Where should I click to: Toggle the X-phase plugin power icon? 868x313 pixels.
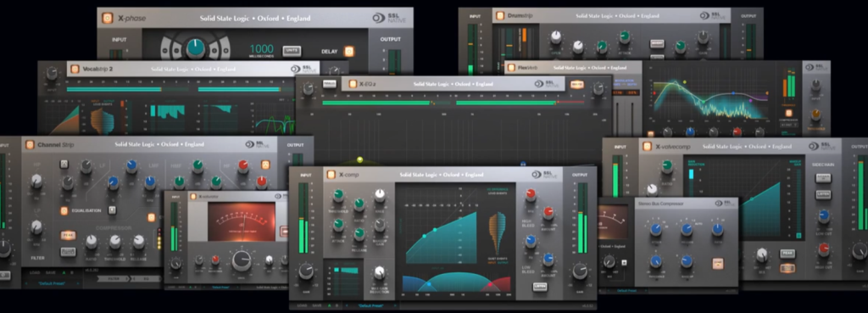pyautogui.click(x=108, y=19)
